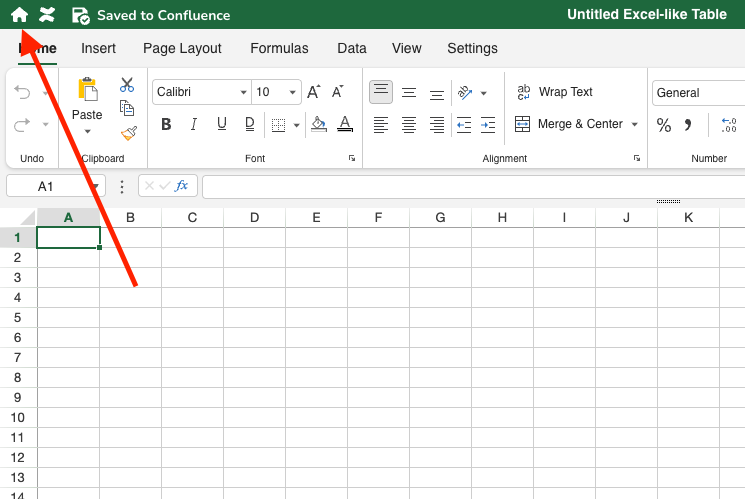
Task: Click the Percent Style icon
Action: 663,125
